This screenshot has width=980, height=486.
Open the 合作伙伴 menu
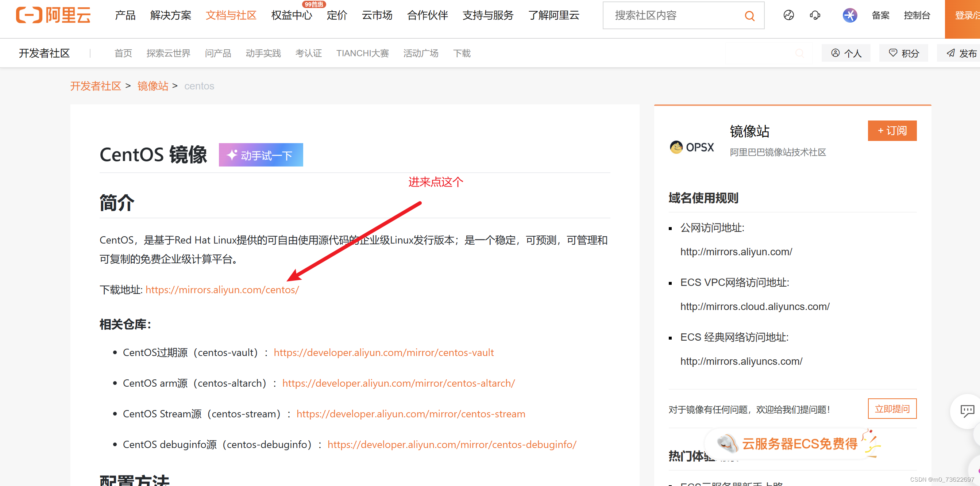(427, 15)
